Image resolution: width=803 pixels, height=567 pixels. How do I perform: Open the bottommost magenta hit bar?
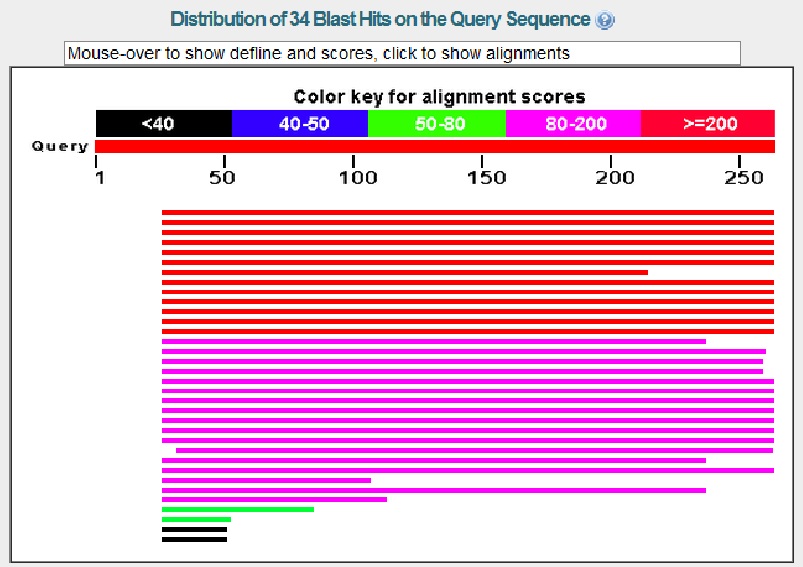[x=274, y=499]
